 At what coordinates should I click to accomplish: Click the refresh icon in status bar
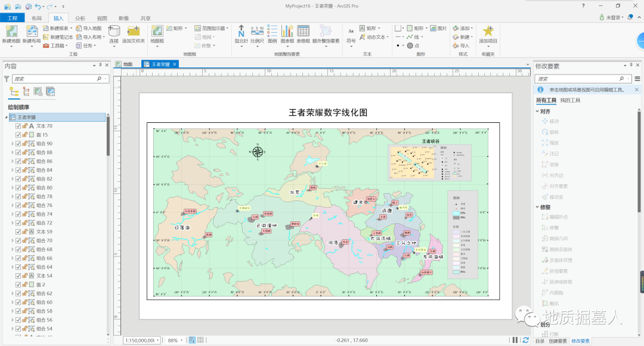(x=526, y=340)
